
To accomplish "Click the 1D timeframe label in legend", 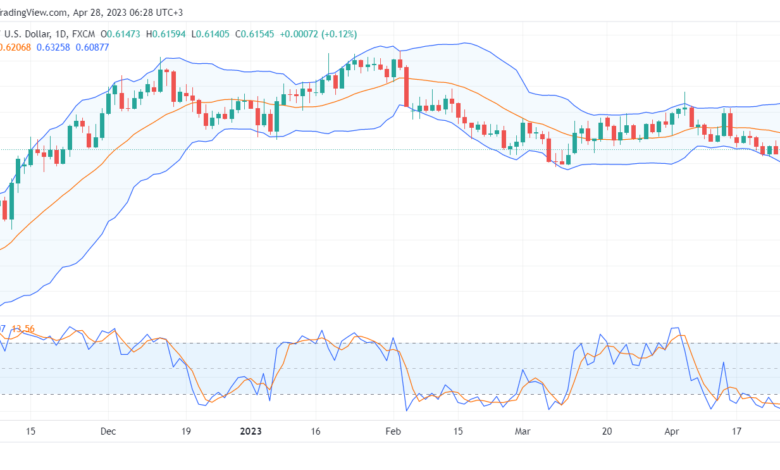I will point(61,34).
